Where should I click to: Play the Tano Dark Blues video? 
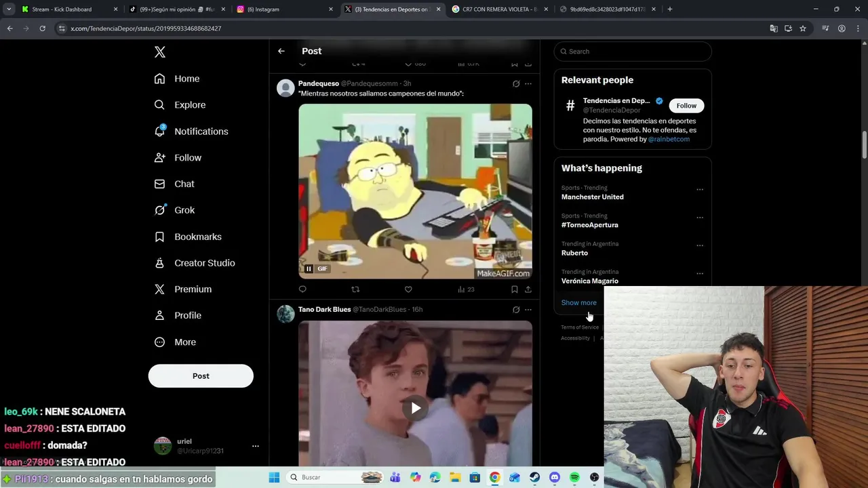coord(416,408)
